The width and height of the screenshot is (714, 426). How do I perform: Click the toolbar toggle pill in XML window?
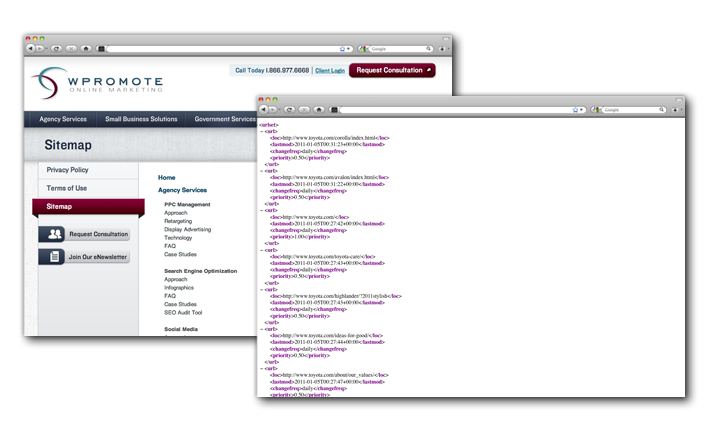click(x=678, y=99)
